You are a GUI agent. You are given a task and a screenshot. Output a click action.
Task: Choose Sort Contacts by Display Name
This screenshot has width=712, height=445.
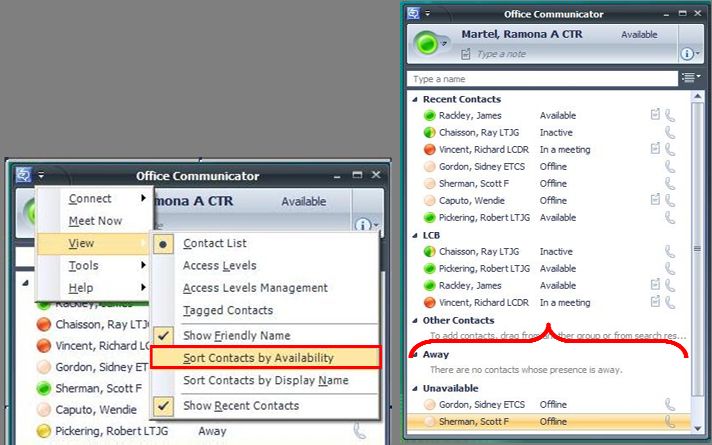click(266, 380)
